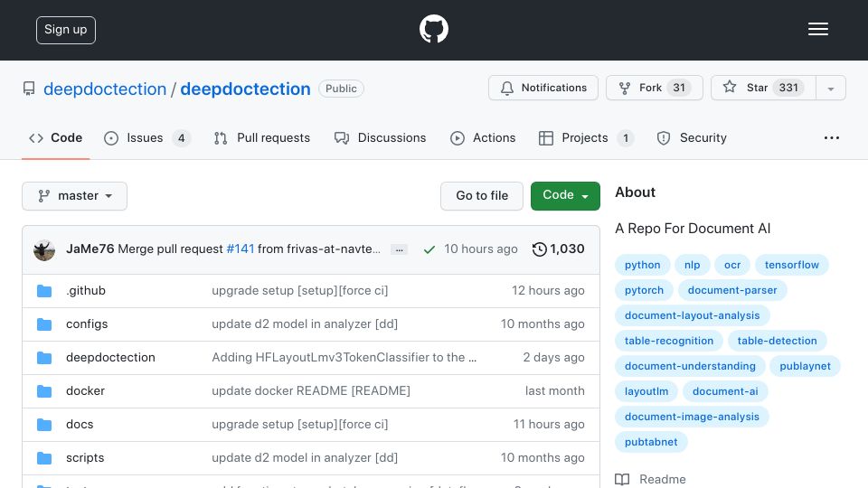Open the Pull requests tab
Viewport: 868px width, 488px height.
pos(262,137)
